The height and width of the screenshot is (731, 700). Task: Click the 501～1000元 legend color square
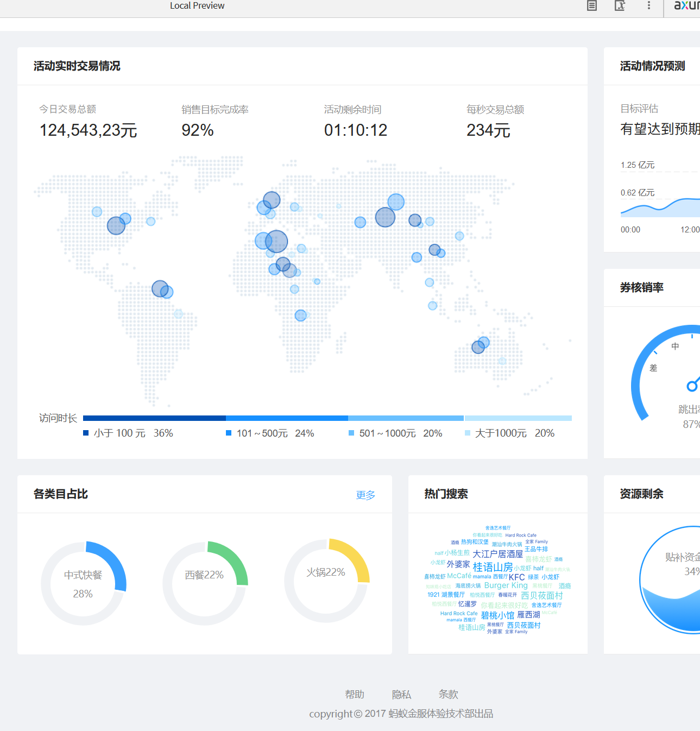[351, 433]
